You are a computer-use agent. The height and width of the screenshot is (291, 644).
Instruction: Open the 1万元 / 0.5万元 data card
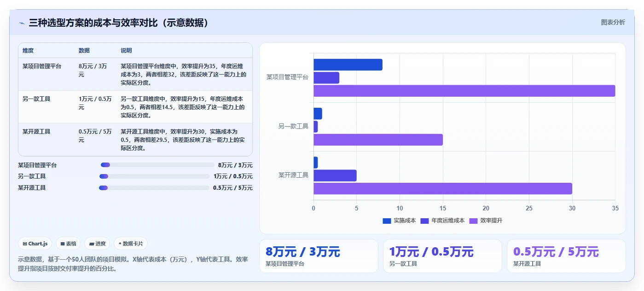pos(442,256)
